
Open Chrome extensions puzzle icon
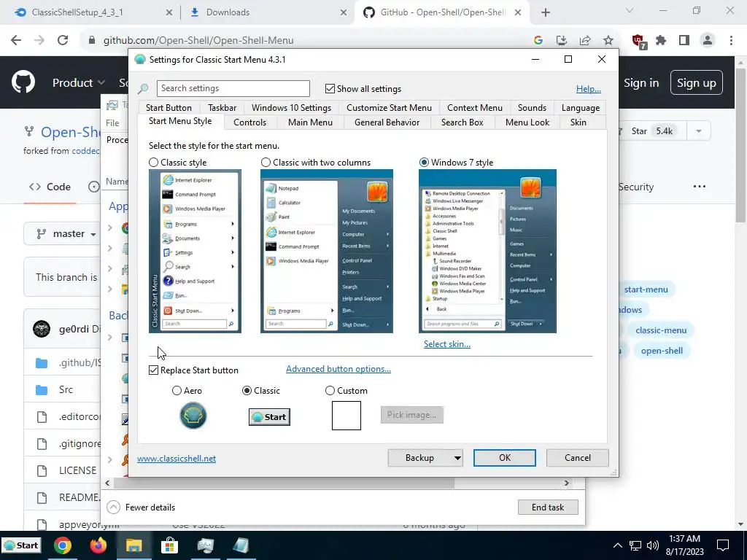coord(661,41)
